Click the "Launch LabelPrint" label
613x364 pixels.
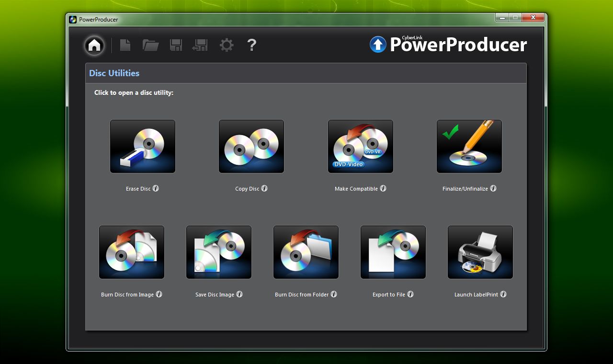[x=476, y=295]
